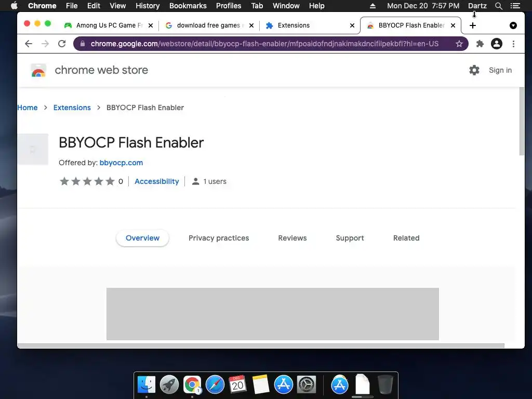Click the users person icon
Screen dimensions: 532x399
tap(195, 181)
